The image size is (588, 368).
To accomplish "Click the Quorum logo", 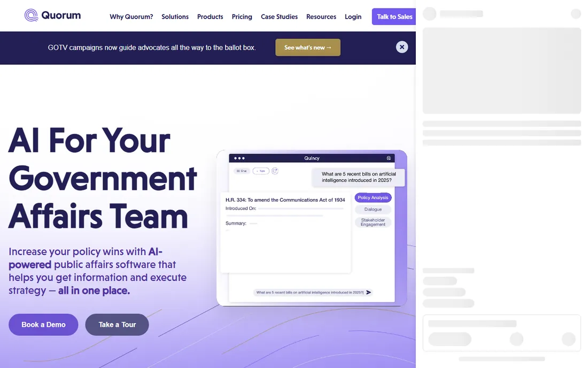I will coord(52,16).
